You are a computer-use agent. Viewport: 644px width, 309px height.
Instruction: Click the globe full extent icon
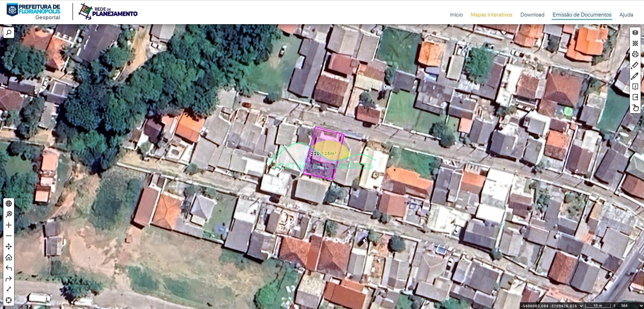pyautogui.click(x=9, y=204)
